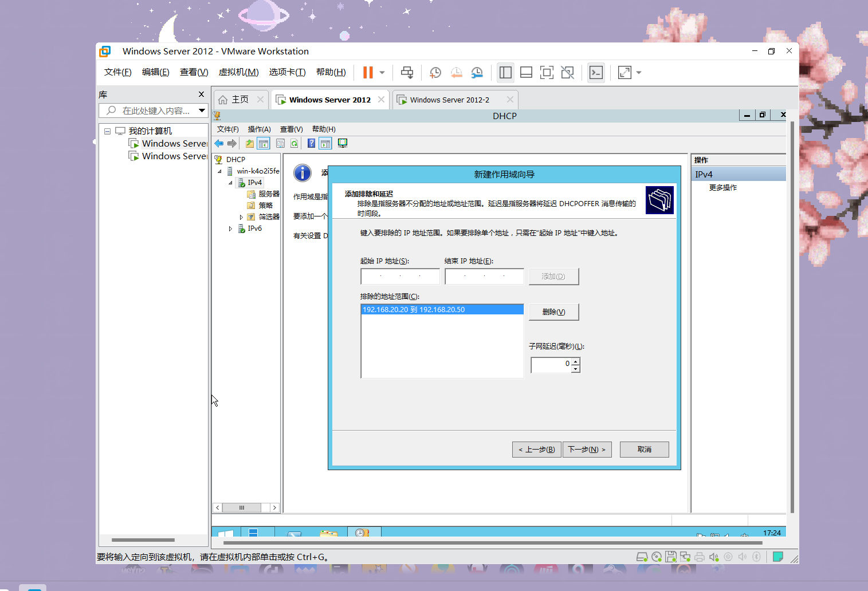Click the DHCP back arrow toolbar icon
Viewport: 868px width, 591px height.
point(219,144)
